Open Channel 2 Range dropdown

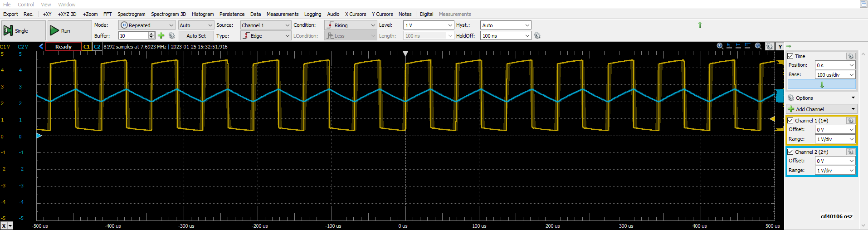click(835, 171)
